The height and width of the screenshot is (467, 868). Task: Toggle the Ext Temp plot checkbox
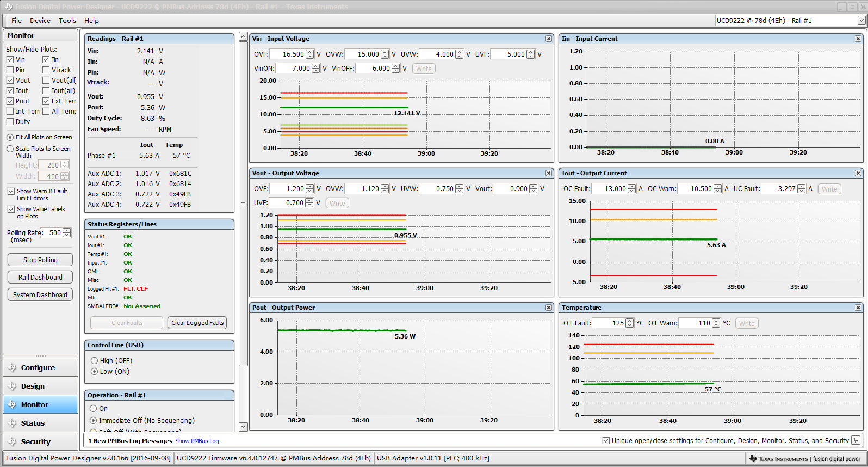coord(46,101)
